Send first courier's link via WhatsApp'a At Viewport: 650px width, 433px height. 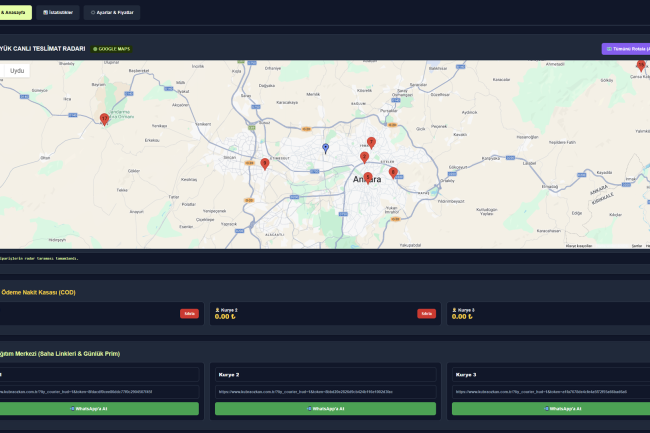tap(99, 409)
